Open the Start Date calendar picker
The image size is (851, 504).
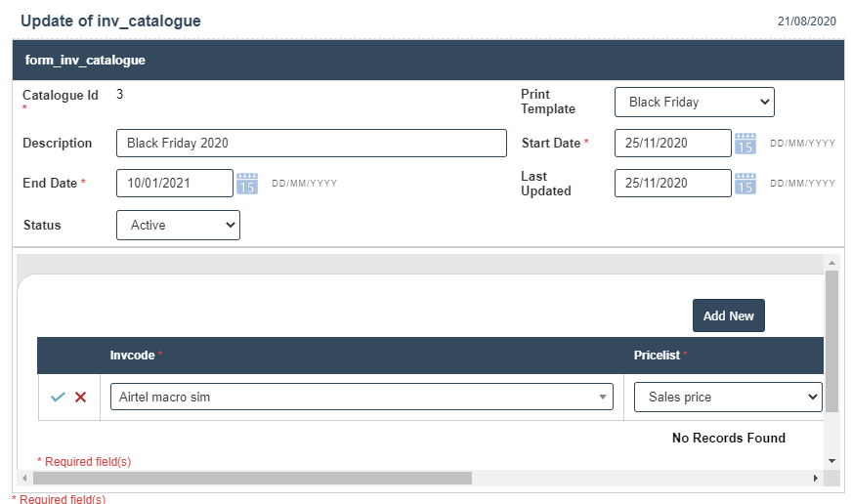pyautogui.click(x=745, y=143)
